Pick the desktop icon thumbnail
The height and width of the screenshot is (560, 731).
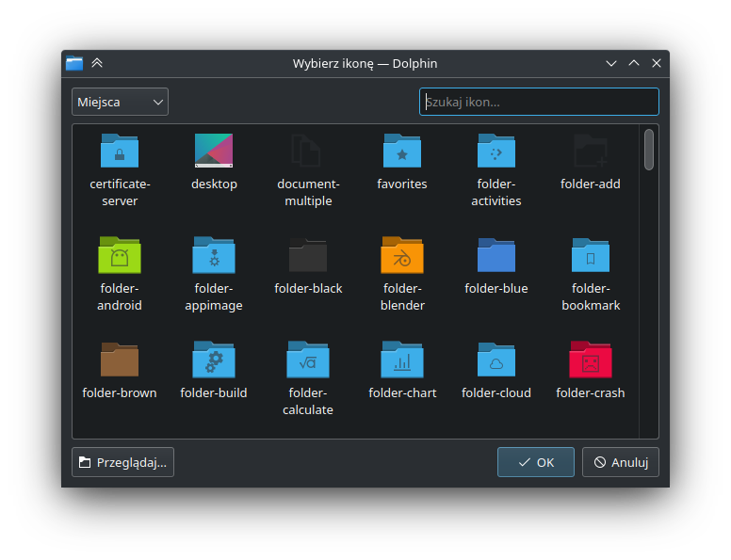click(x=214, y=151)
